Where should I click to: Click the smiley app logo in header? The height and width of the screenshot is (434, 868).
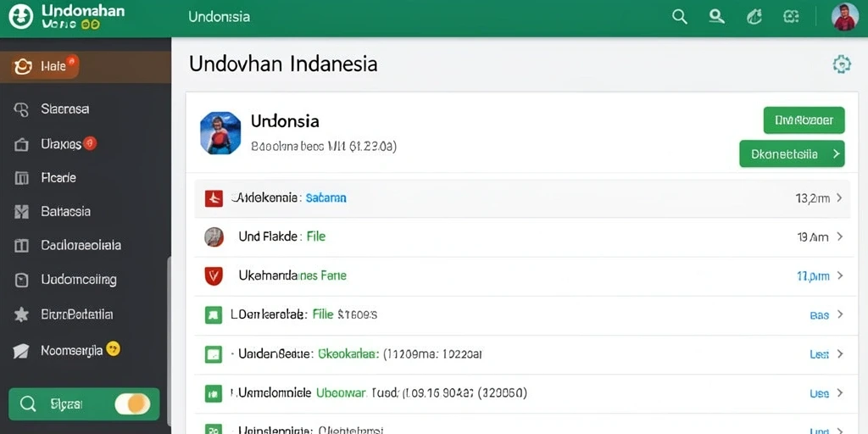tap(21, 17)
